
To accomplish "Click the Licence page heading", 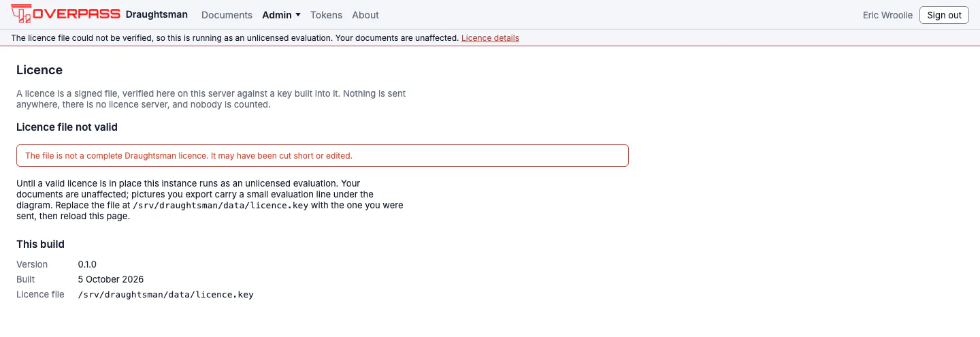I will 39,70.
